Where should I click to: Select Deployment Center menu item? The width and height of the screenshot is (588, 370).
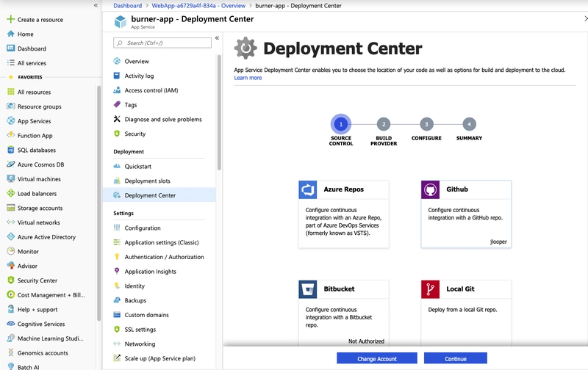pyautogui.click(x=159, y=195)
